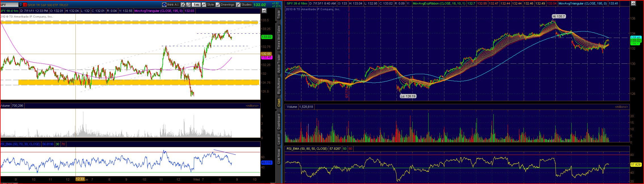Click the D: 7/11/11 12:33 PM date field
The image size is (644, 184).
(x=34, y=11)
